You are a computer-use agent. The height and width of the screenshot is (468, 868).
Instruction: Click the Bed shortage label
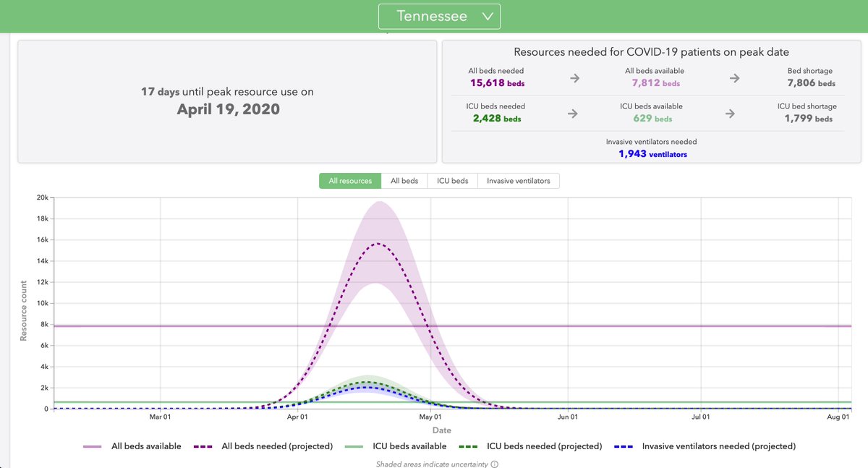[x=810, y=71]
